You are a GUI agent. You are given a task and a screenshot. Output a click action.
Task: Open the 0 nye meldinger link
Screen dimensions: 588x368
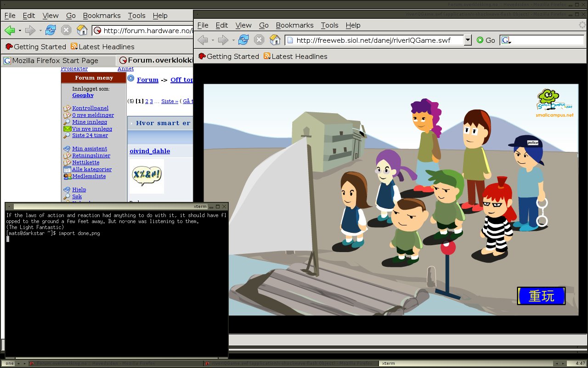[x=93, y=115]
